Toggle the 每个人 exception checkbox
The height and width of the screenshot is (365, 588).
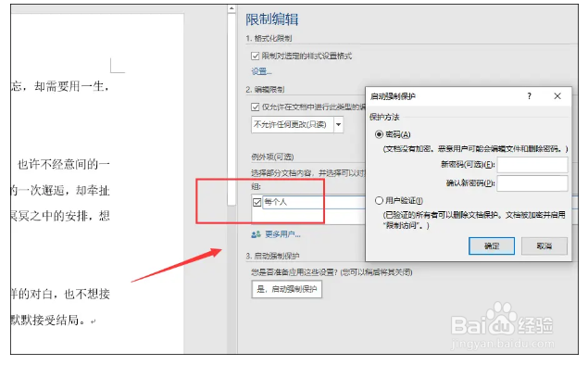pos(256,202)
